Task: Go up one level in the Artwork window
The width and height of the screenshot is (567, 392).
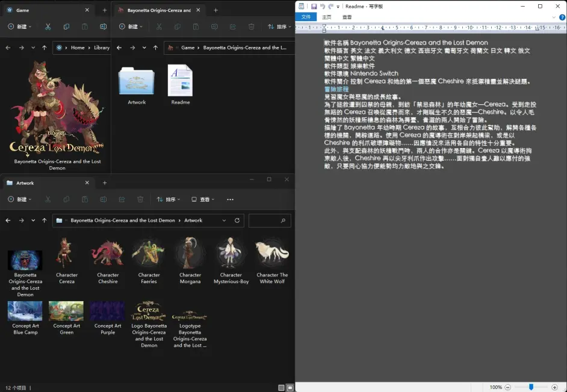Action: point(44,220)
